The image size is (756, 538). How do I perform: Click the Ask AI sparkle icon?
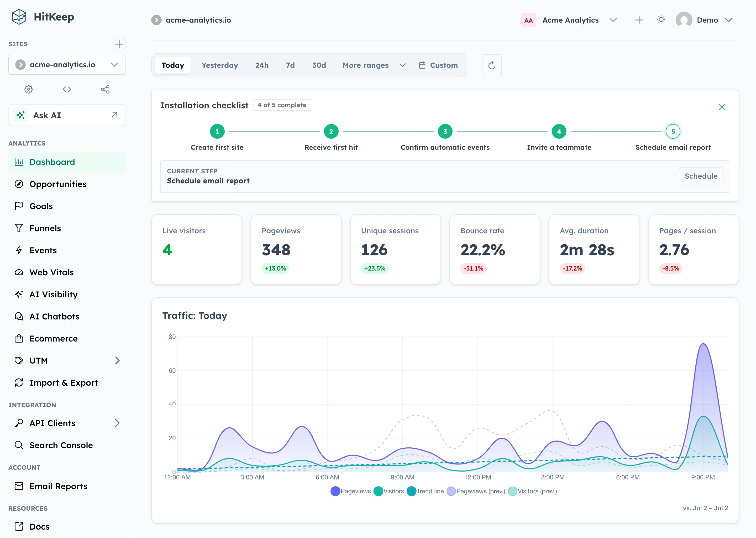(20, 115)
